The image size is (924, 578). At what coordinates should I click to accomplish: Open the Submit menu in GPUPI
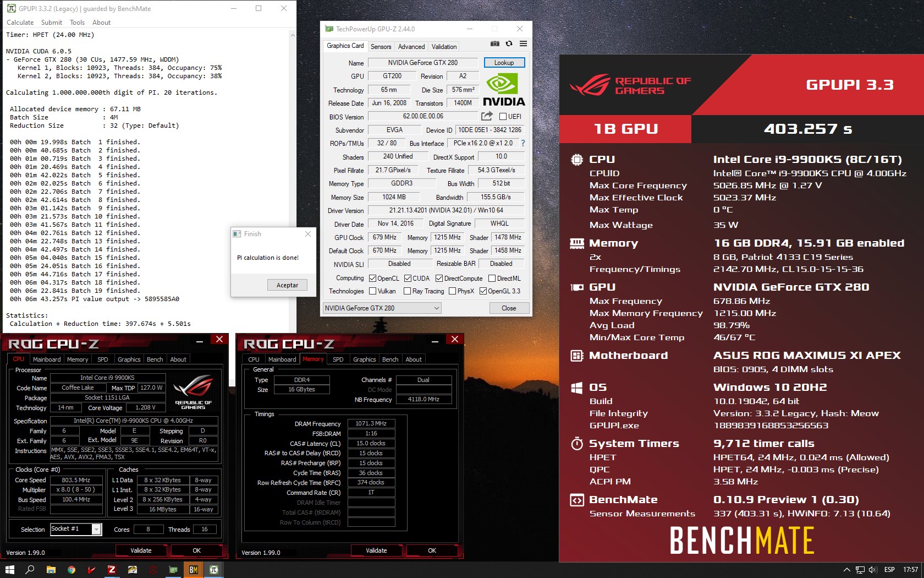click(x=52, y=23)
